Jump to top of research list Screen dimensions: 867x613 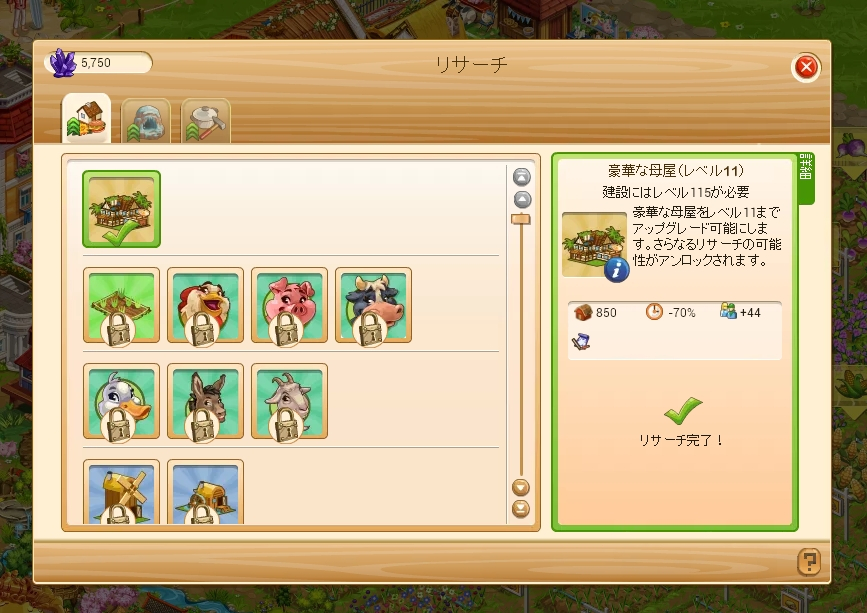(x=521, y=177)
